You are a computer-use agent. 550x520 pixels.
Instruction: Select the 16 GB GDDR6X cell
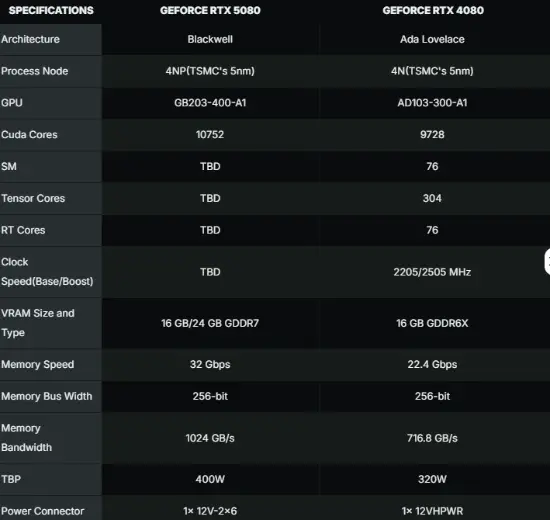point(432,324)
